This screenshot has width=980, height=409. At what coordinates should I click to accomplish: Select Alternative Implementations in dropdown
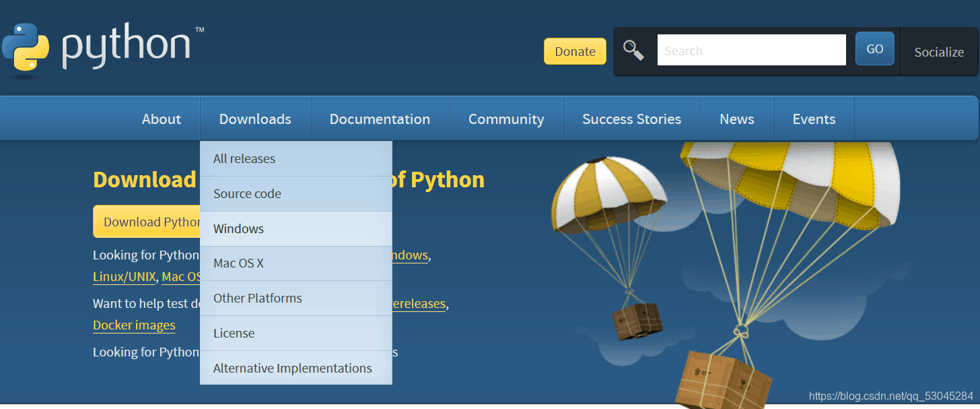pos(296,368)
